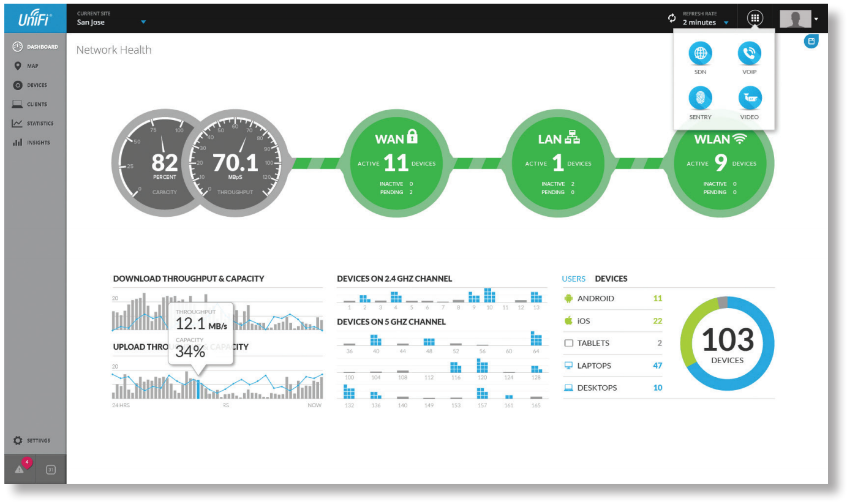Click the blue properties panel icon
Screen dimensions: 847x504
[x=811, y=42]
